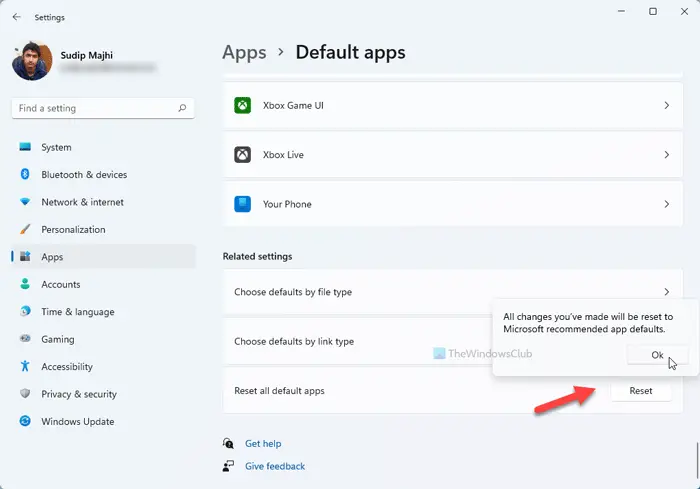
Task: Select Accessibility from the sidebar
Action: 104,367
